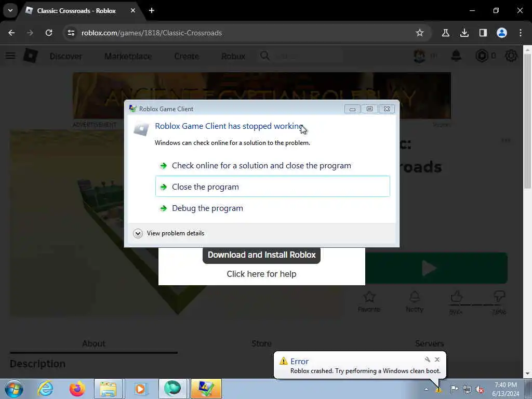Click the Roblox search field
The height and width of the screenshot is (399, 532).
302,56
